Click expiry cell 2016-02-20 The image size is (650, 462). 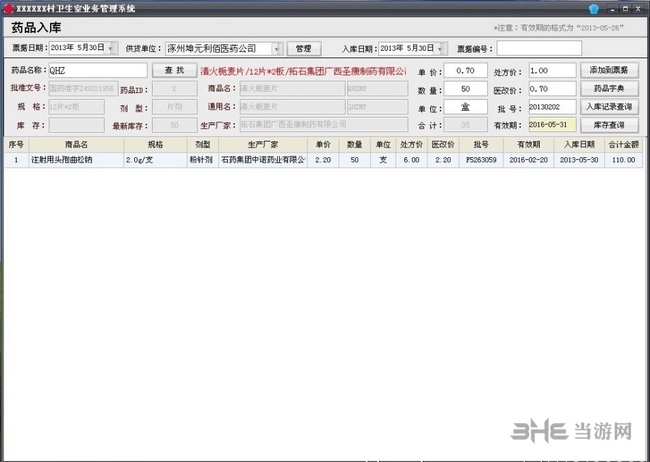pyautogui.click(x=529, y=160)
